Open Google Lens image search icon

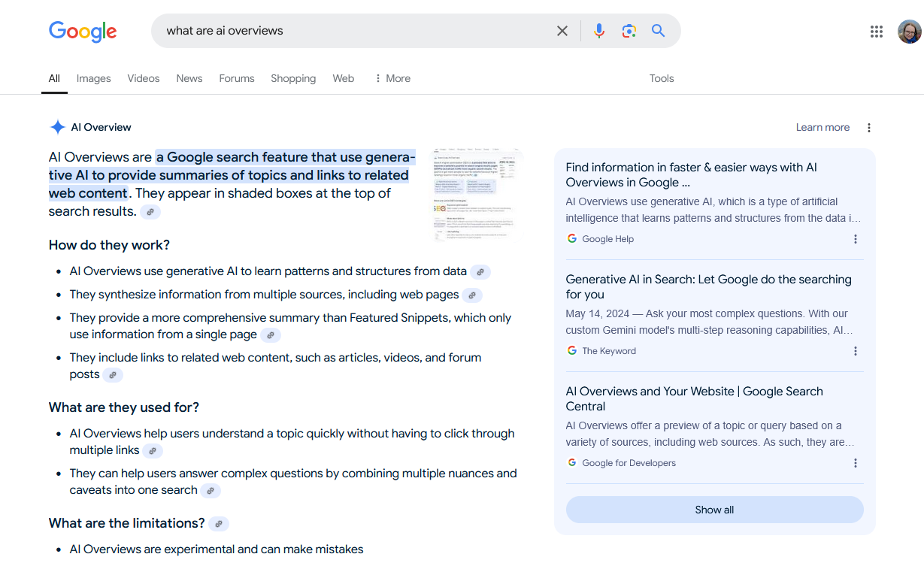(x=629, y=31)
